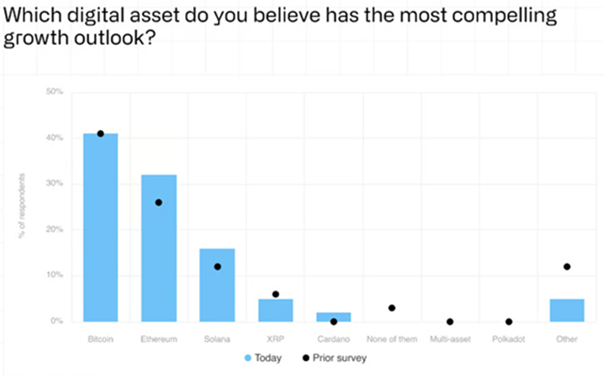
Task: Click the chart title text
Action: (x=280, y=26)
